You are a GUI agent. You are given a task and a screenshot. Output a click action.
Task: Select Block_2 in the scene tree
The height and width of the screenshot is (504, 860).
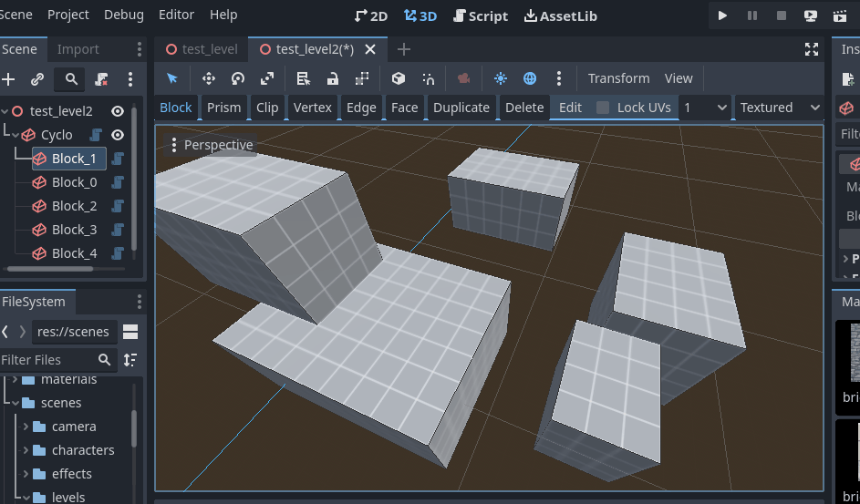[x=74, y=206]
